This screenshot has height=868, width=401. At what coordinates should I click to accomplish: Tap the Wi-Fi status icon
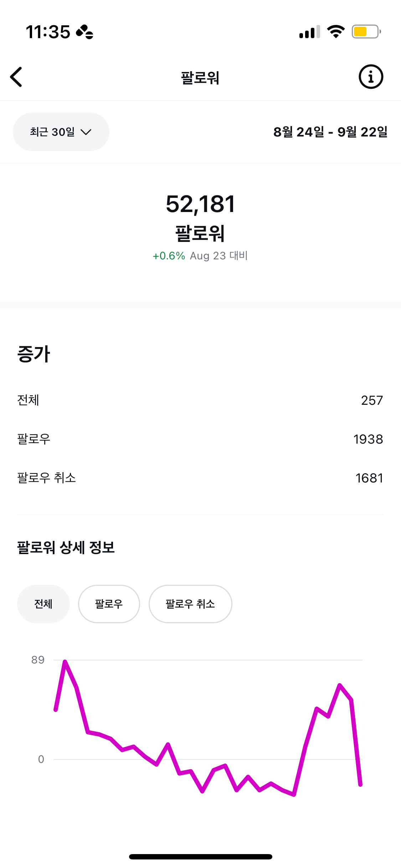click(x=336, y=32)
